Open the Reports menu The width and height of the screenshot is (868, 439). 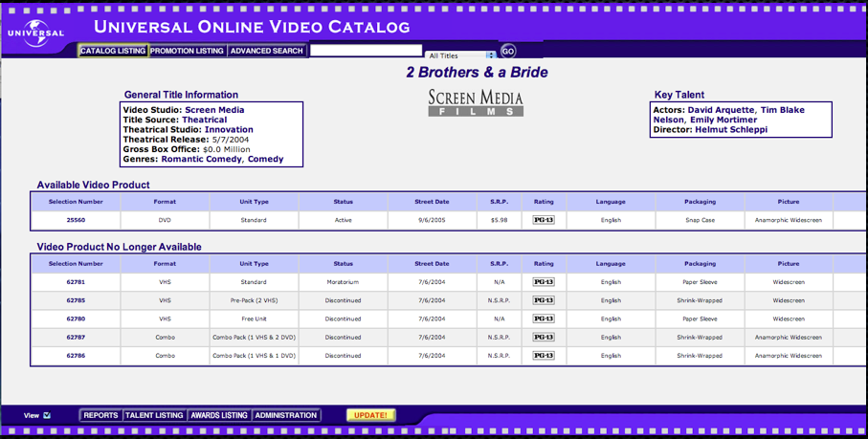coord(100,415)
